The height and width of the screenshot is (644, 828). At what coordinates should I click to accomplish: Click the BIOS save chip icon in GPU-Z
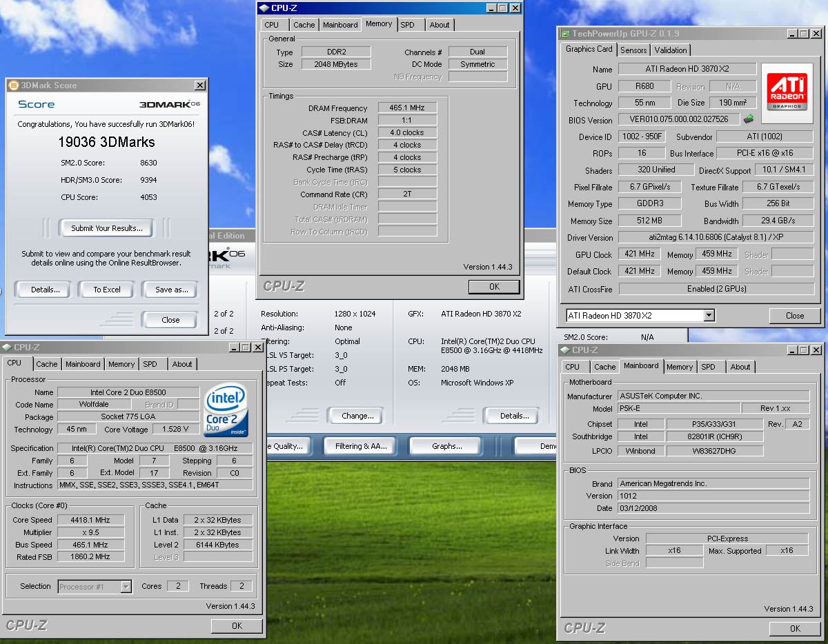pos(749,119)
